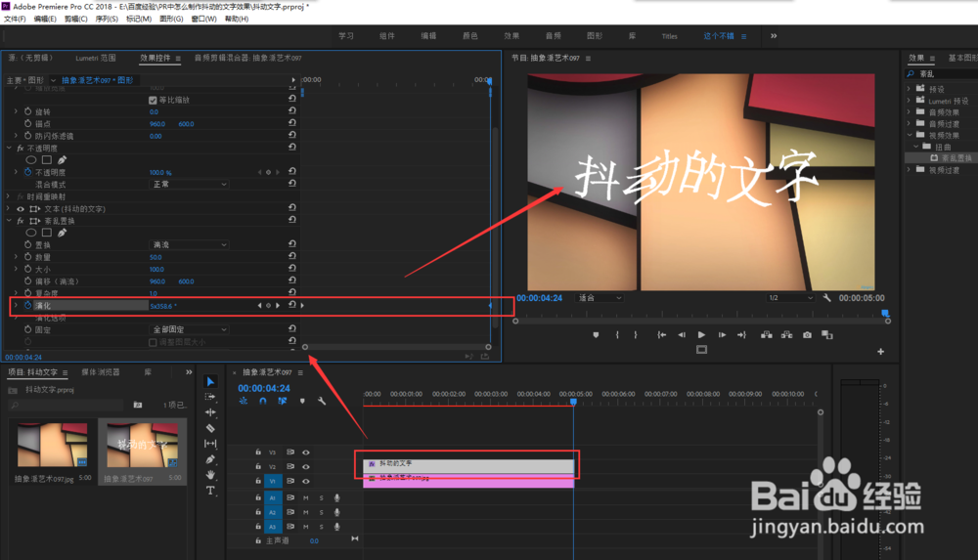
Task: Add marker in timeline header
Action: 302,401
